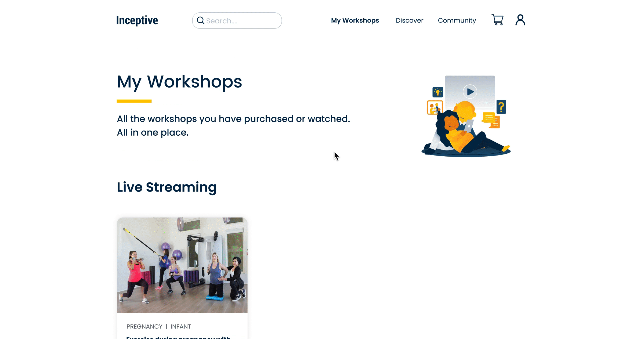Open the My Workshops nav item
The image size is (644, 339).
click(x=355, y=20)
